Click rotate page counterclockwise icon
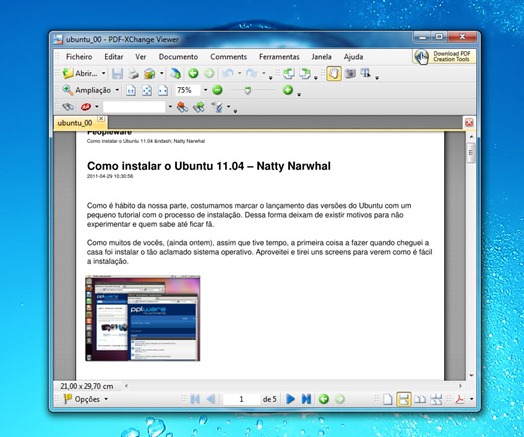 (x=288, y=74)
